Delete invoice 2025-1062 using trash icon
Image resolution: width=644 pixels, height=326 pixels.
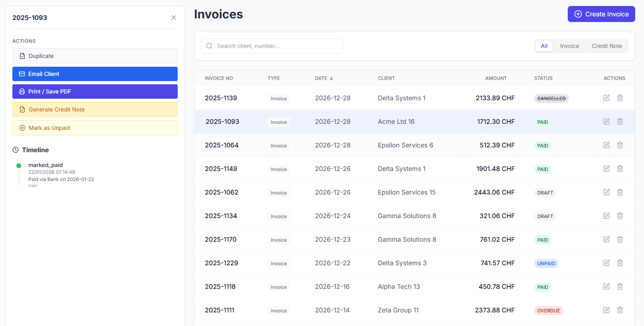(x=620, y=192)
